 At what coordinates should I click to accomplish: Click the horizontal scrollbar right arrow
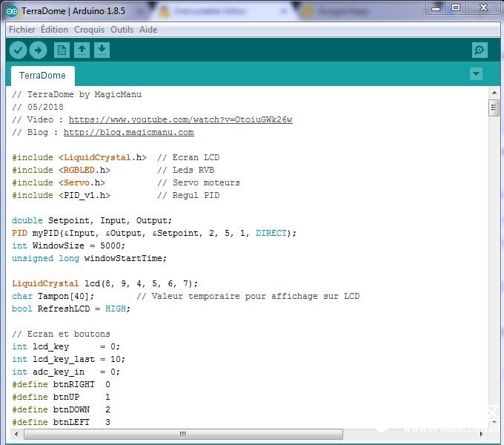click(482, 434)
